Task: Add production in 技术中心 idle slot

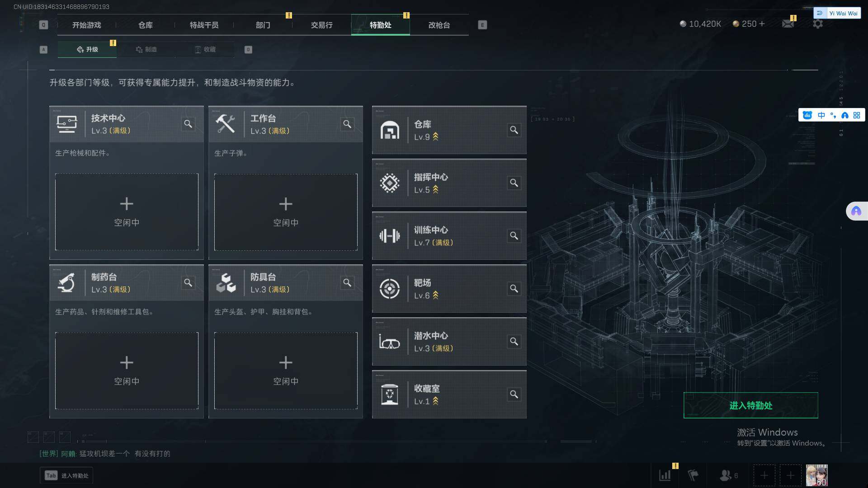Action: [x=127, y=212]
